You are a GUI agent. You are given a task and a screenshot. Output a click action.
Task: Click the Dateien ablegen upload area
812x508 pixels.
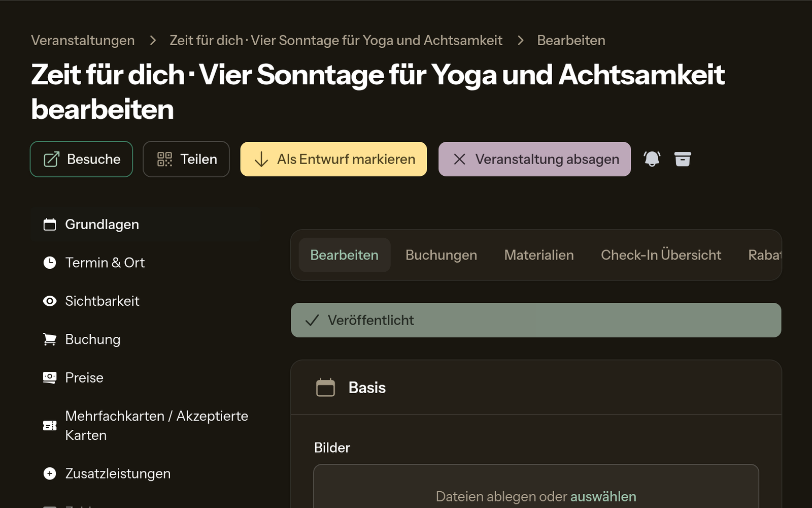click(x=536, y=486)
